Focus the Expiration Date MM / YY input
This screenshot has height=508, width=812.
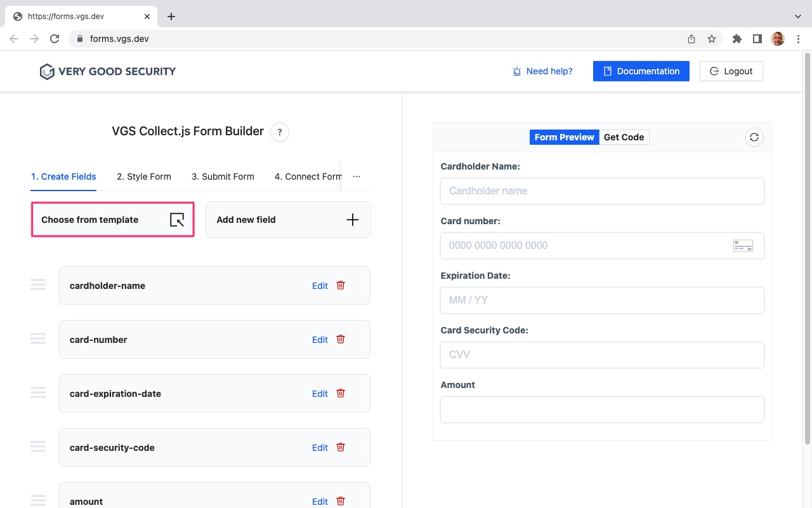click(x=602, y=300)
